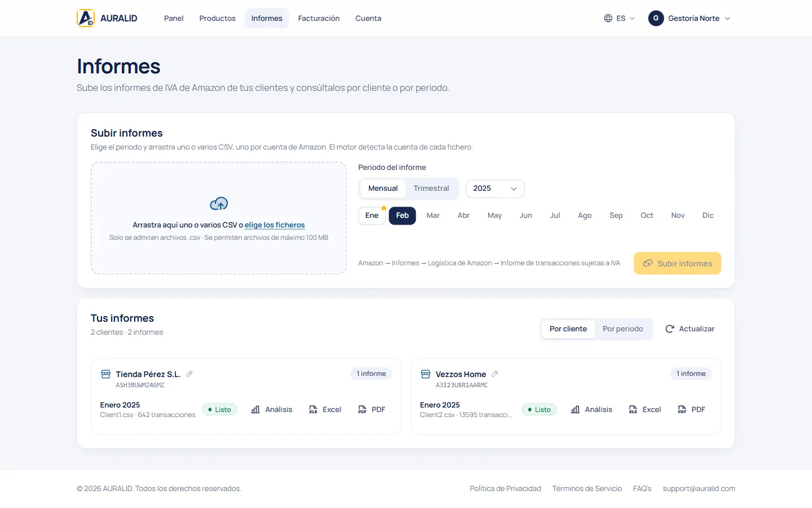
Task: Select month Ene
Action: (372, 216)
